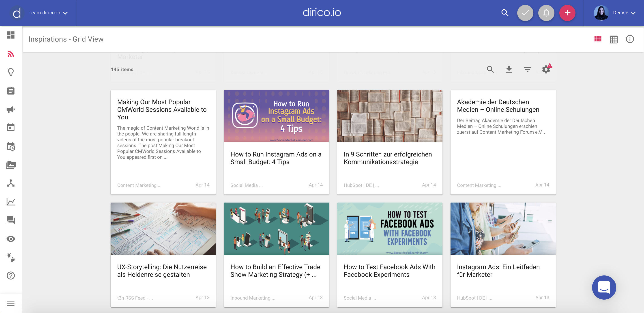Click the lightbulb ideas sidebar icon
644x313 pixels.
click(11, 72)
